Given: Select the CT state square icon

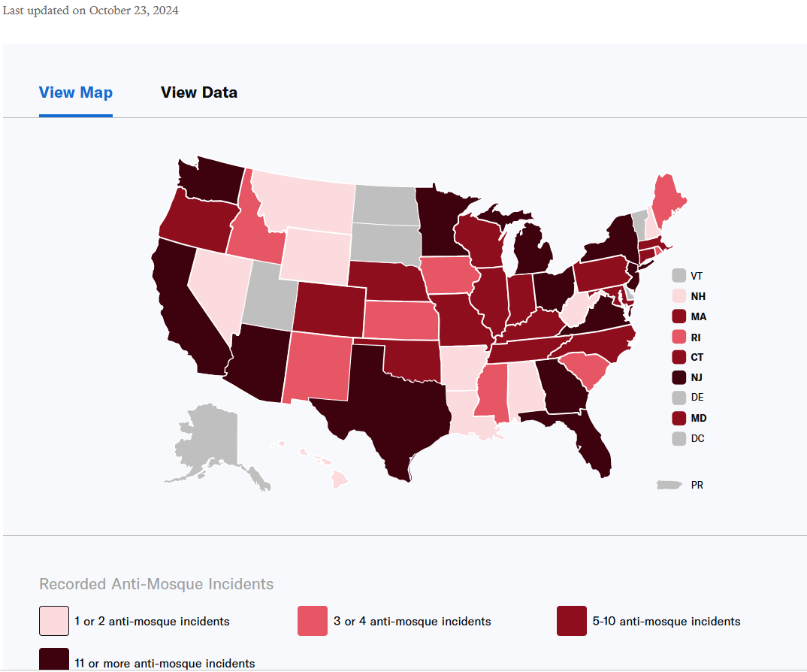Looking at the screenshot, I should pyautogui.click(x=679, y=357).
